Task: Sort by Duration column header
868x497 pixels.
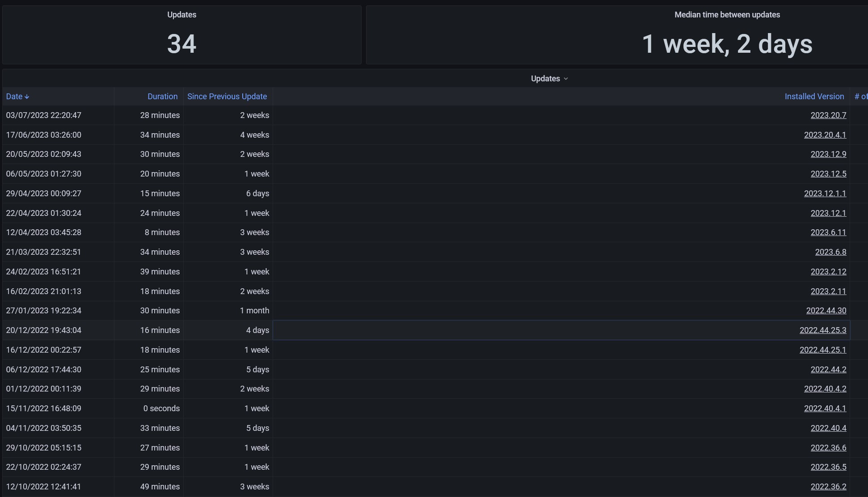Action: tap(162, 97)
